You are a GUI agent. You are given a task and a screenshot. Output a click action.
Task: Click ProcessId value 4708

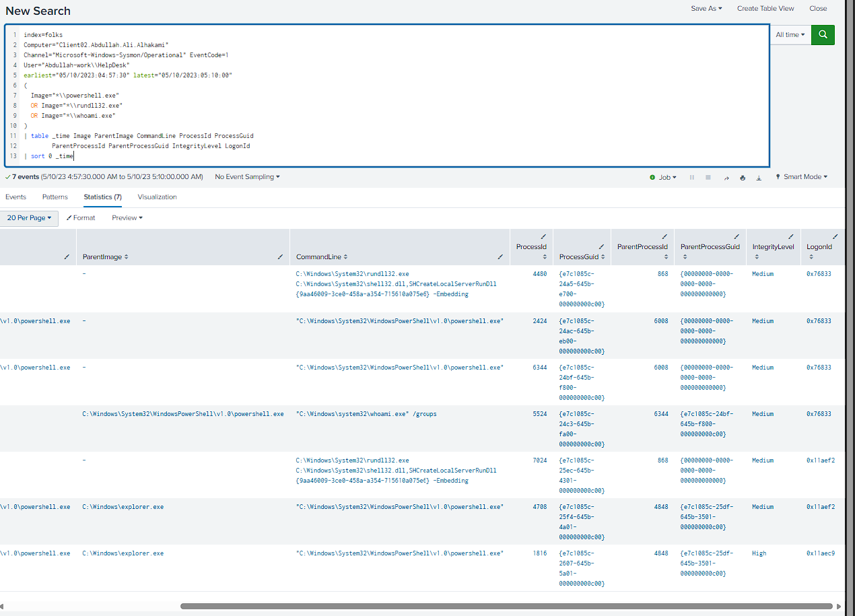point(539,507)
